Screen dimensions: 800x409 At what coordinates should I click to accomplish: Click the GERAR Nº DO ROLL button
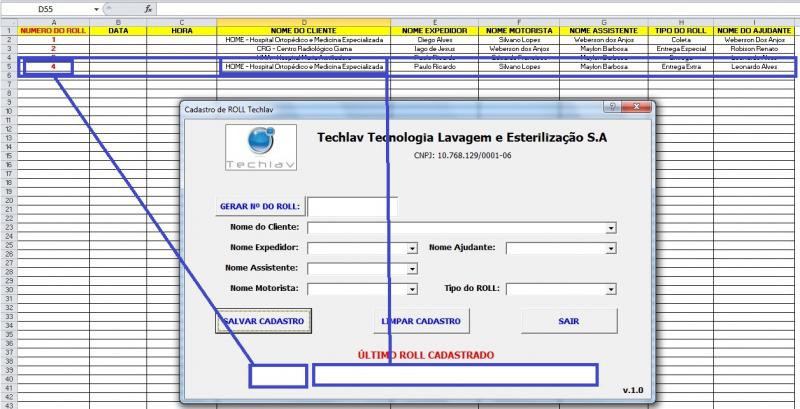260,207
